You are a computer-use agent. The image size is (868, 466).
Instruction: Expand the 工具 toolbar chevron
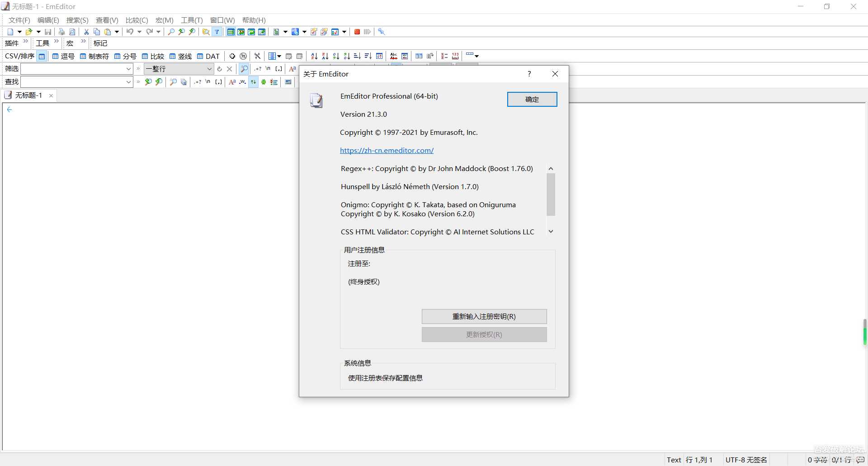[x=57, y=42]
